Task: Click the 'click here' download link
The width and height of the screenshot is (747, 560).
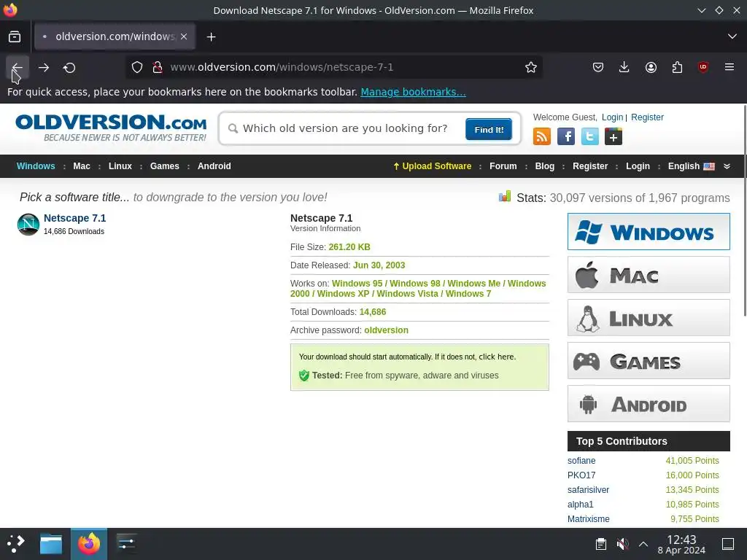Action: pos(497,357)
